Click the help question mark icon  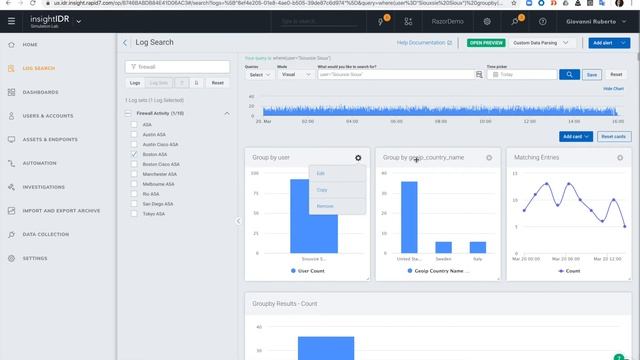(x=542, y=21)
